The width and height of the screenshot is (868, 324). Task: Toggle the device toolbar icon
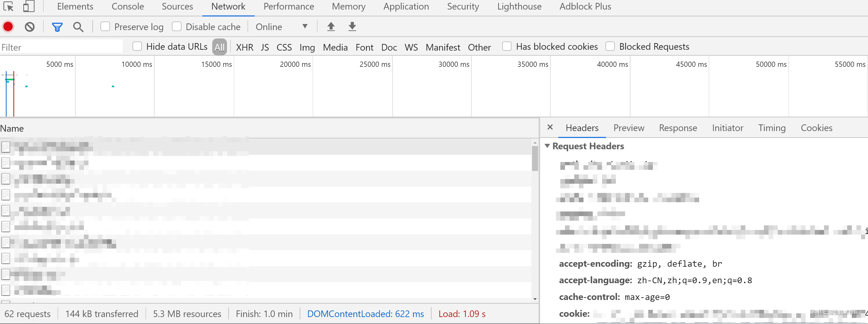tap(29, 6)
